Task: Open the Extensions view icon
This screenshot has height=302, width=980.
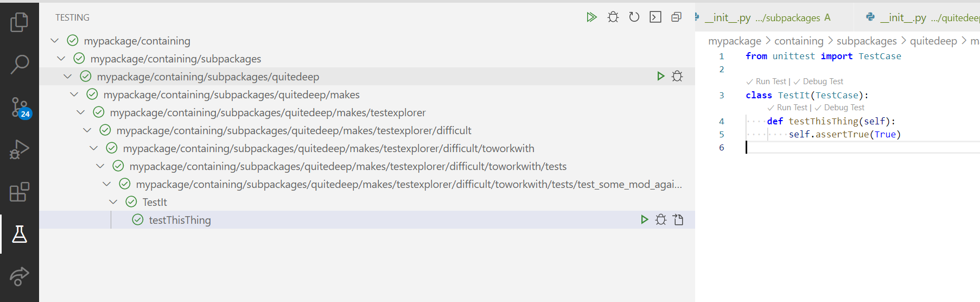Action: (19, 192)
